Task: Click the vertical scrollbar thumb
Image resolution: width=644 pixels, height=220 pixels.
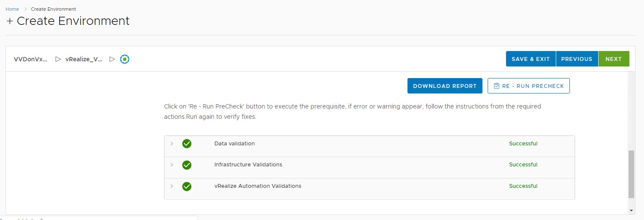Action: tap(631, 174)
